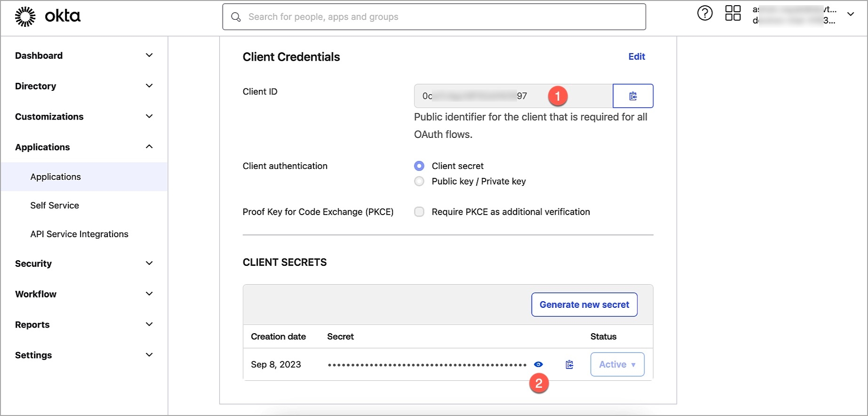Click the search magnifier icon
Image resolution: width=868 pixels, height=416 pixels.
click(236, 17)
